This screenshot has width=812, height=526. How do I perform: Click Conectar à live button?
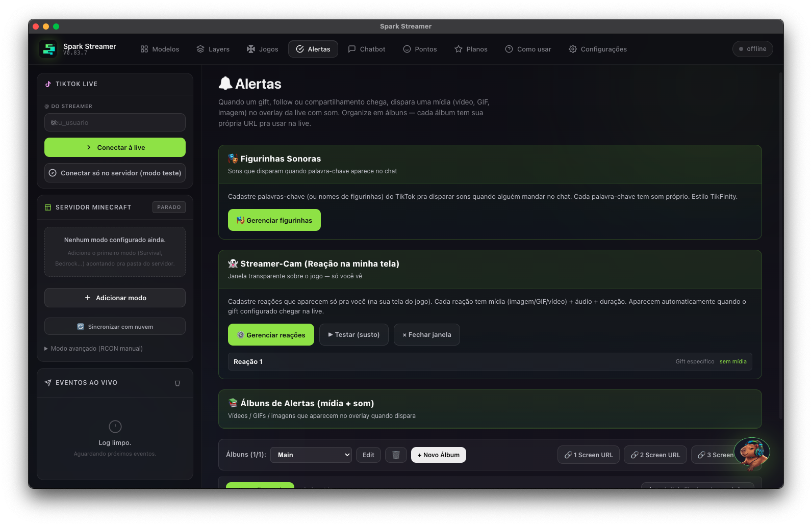click(115, 147)
